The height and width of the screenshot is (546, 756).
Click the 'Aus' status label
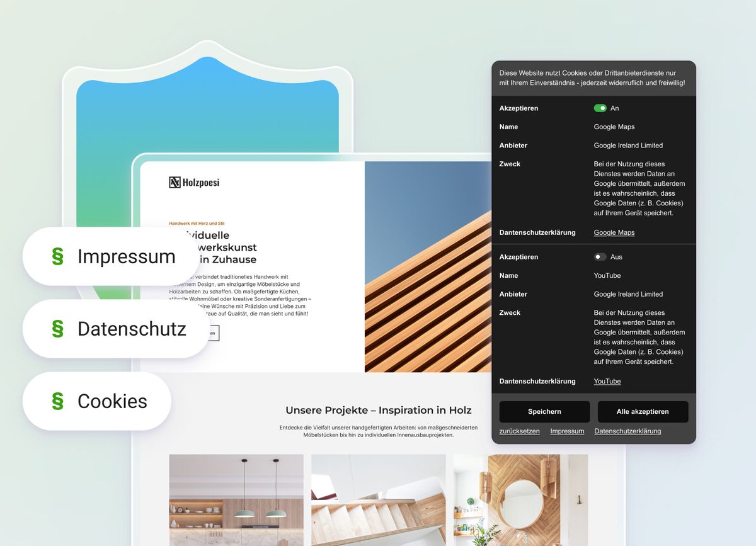616,257
